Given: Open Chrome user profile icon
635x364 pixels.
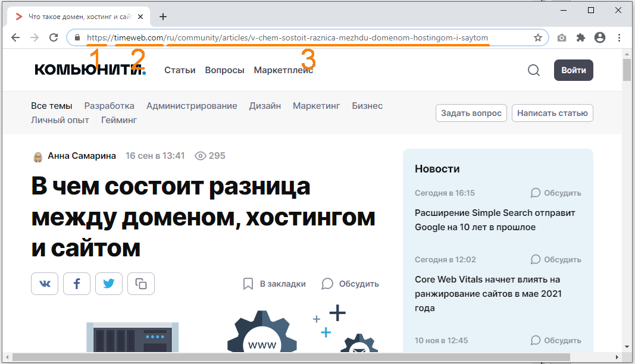Looking at the screenshot, I should pos(600,37).
